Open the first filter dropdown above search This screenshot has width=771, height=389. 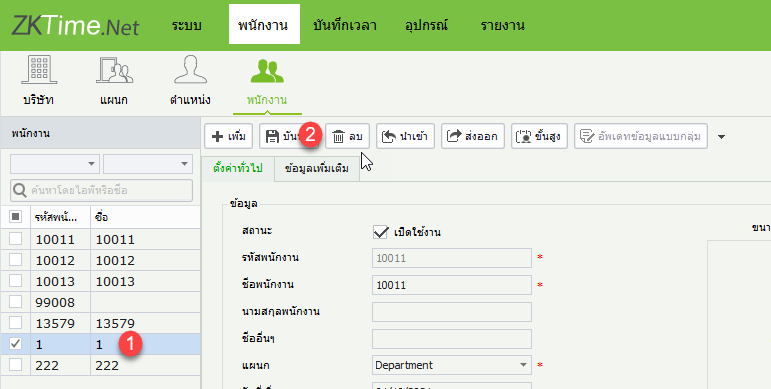pos(55,164)
